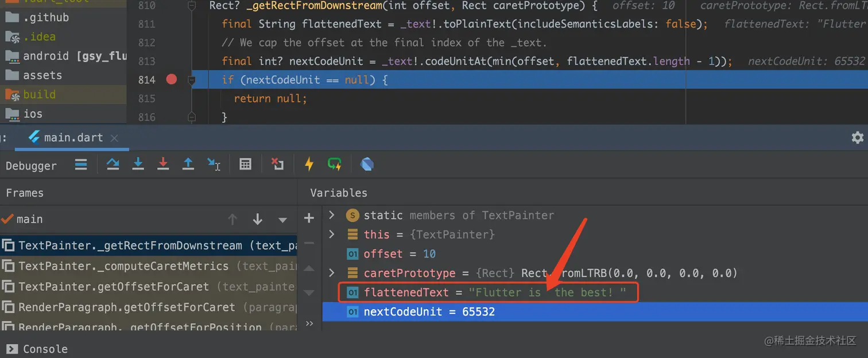Image resolution: width=868 pixels, height=358 pixels.
Task: Click the Step Out up-arrow icon
Action: click(188, 164)
